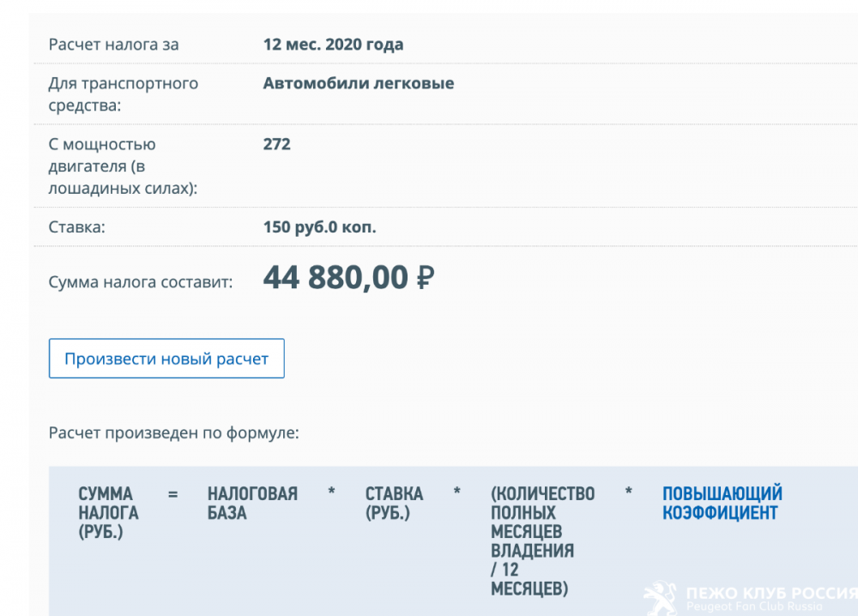Screen dimensions: 858x616
Task: Click the 12 мес. 2020 года period value
Action: (333, 45)
